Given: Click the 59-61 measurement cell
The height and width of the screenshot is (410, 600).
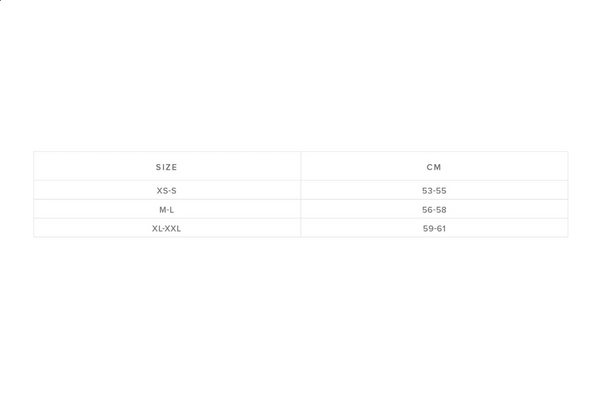Looking at the screenshot, I should (434, 229).
